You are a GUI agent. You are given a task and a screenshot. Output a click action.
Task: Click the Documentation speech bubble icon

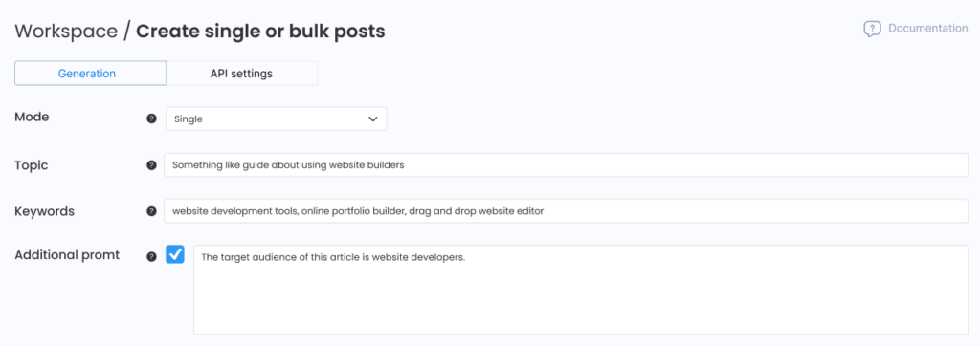pyautogui.click(x=872, y=29)
